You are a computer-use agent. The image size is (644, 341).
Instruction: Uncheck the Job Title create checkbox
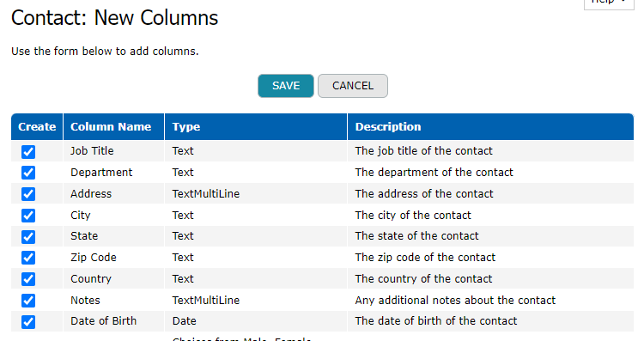[28, 151]
